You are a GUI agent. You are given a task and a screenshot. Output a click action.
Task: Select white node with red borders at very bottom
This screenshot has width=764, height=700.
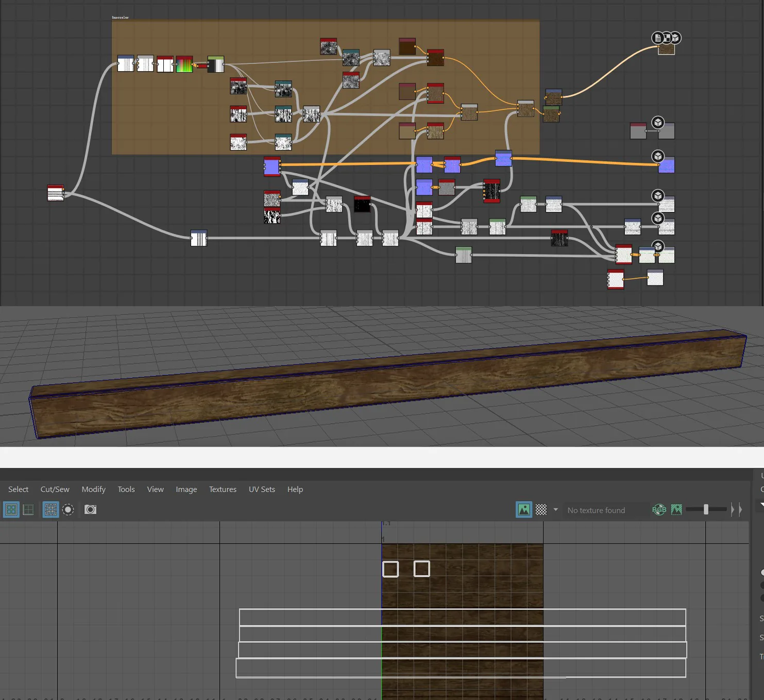tap(616, 279)
